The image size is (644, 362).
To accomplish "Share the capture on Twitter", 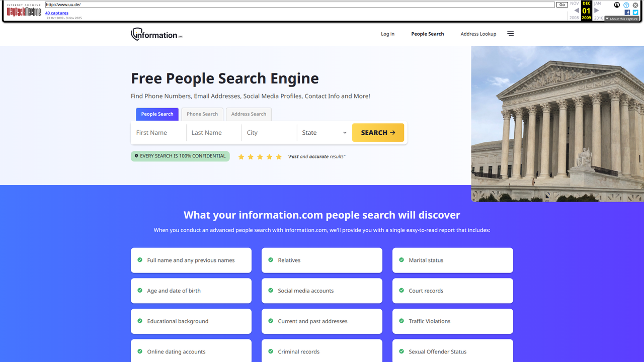I will pos(635,13).
